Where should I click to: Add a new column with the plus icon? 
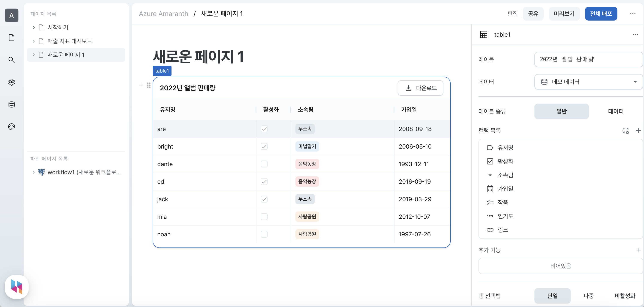click(638, 131)
